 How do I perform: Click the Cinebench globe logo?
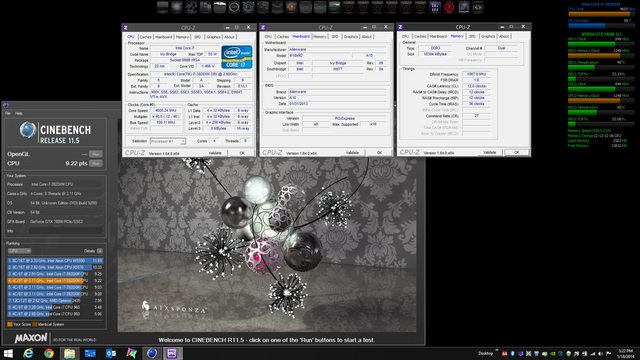[27, 131]
